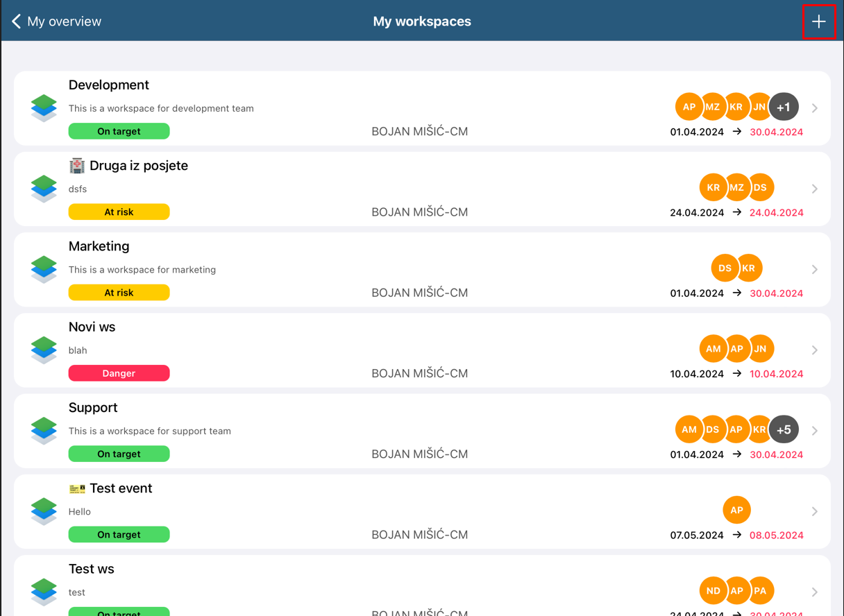This screenshot has width=844, height=616.
Task: Click the Support workspace layers icon
Action: 44,430
